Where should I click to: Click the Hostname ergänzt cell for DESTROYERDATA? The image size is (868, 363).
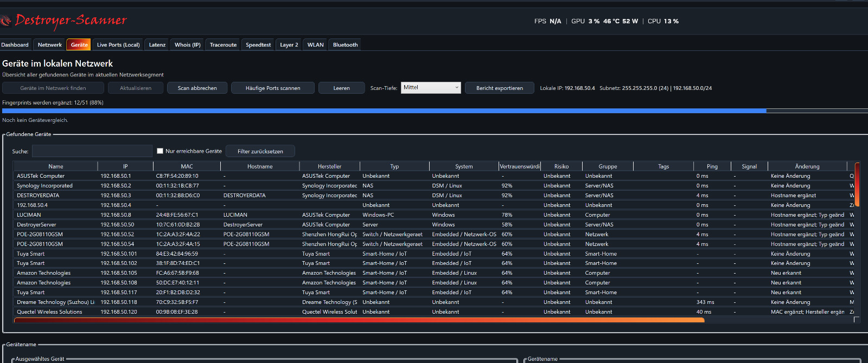[793, 196]
